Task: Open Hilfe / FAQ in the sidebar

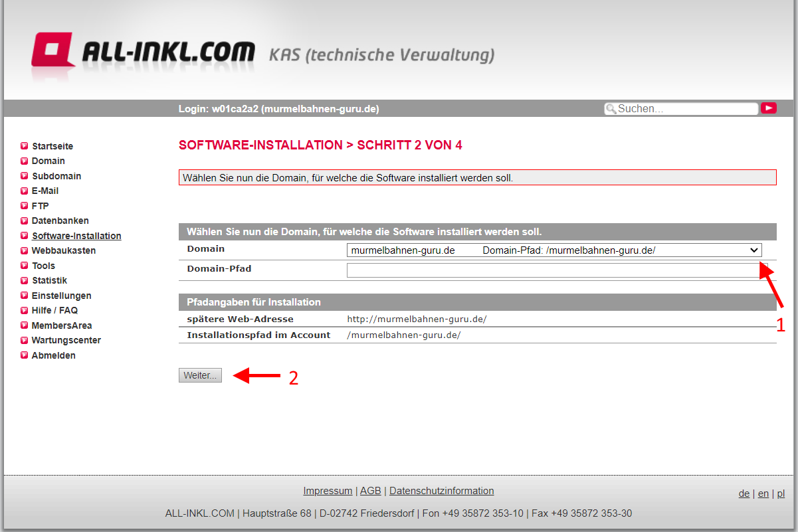Action: 54,310
